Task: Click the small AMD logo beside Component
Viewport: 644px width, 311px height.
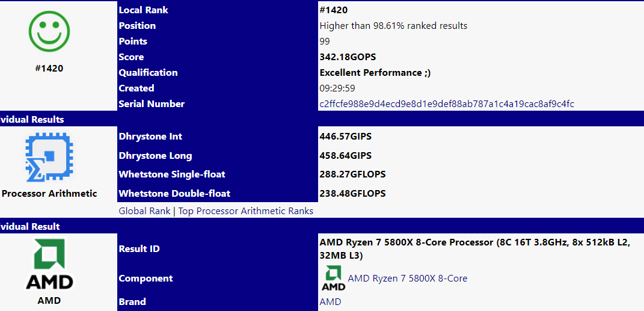Action: (333, 278)
